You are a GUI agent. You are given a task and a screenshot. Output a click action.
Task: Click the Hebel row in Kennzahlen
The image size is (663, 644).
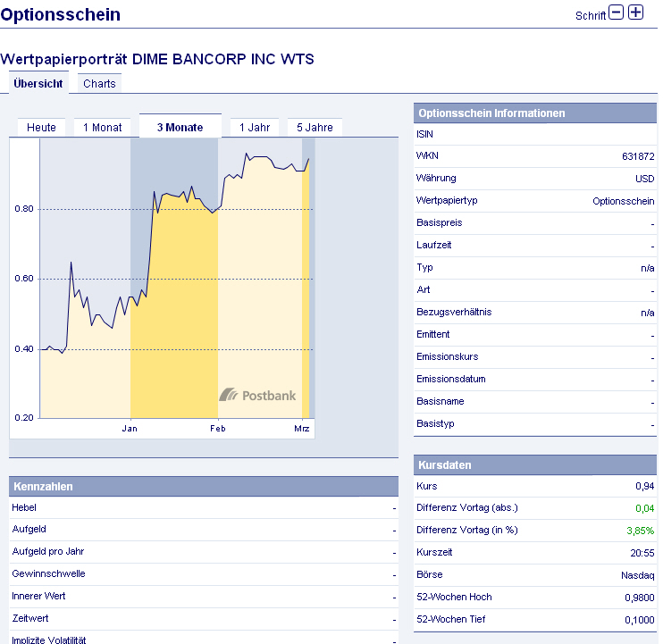204,507
